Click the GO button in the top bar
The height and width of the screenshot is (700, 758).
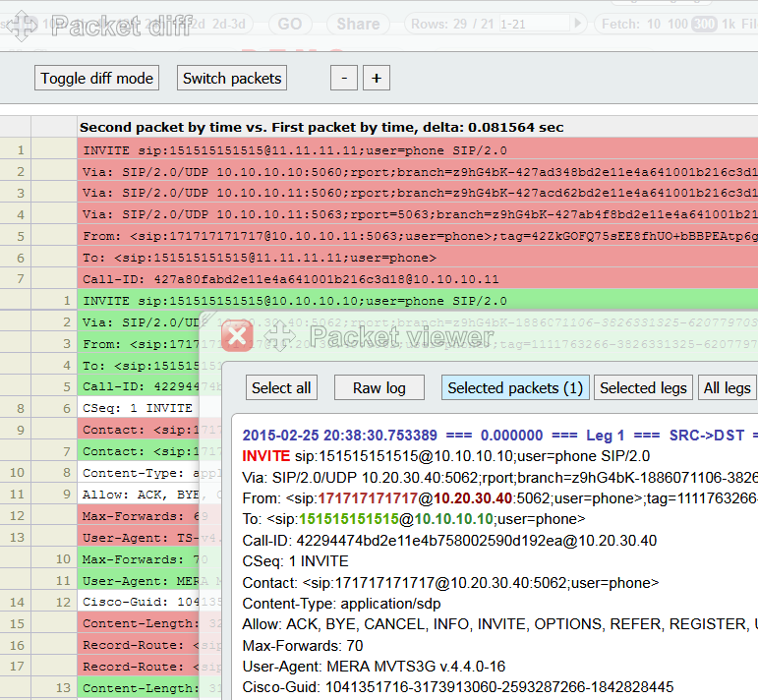pyautogui.click(x=290, y=24)
